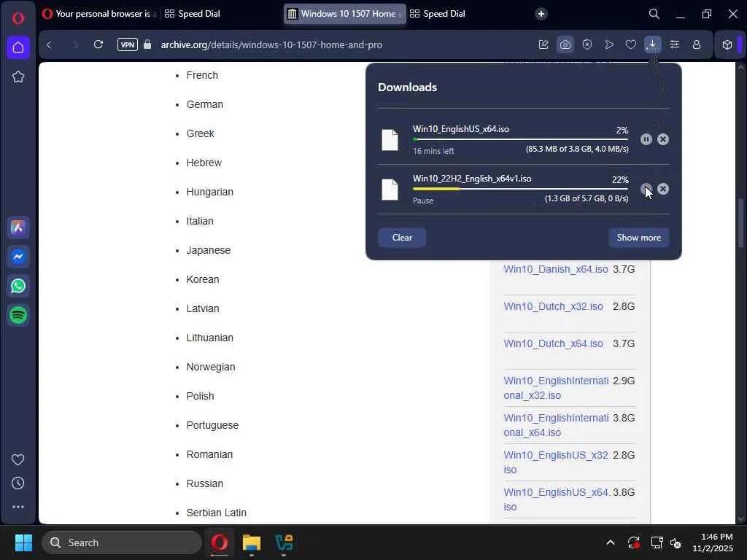Resume the Win10_22H2_English_x64v1.iso download

pyautogui.click(x=646, y=189)
